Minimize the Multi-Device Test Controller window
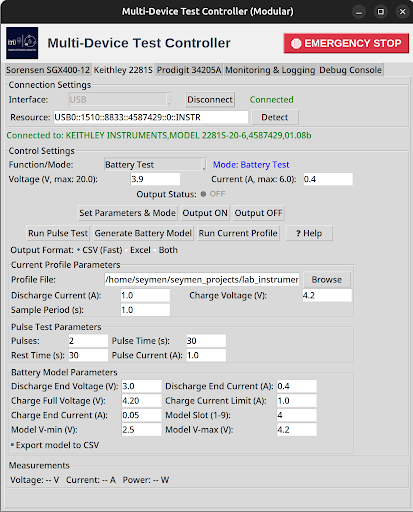The width and height of the screenshot is (413, 512). click(359, 12)
